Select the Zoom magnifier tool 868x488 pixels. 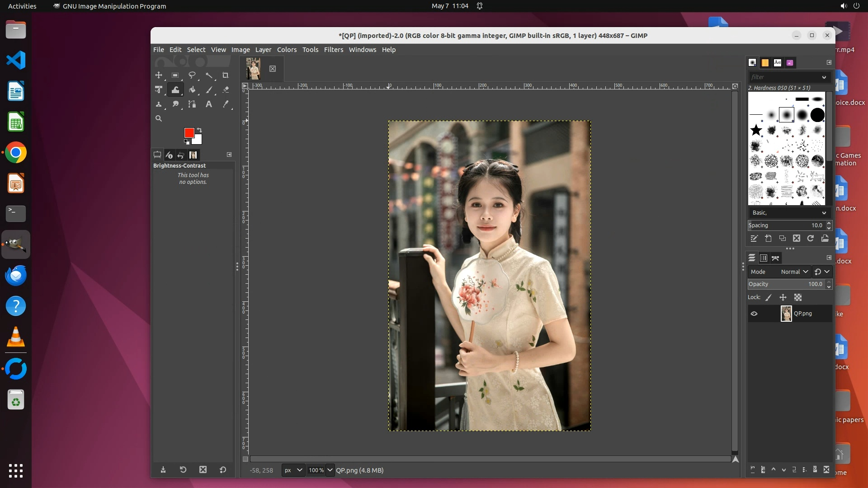[x=159, y=118]
